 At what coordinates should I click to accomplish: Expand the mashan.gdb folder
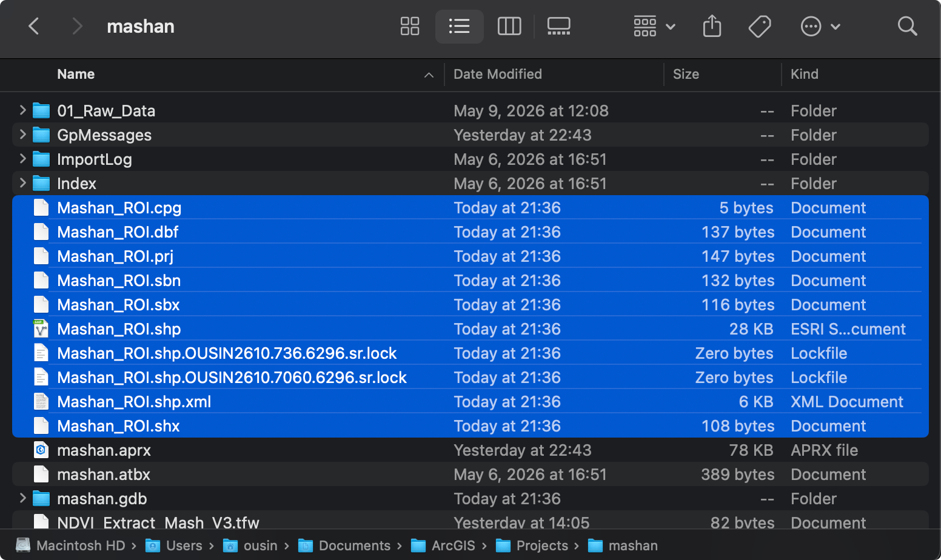pos(22,498)
